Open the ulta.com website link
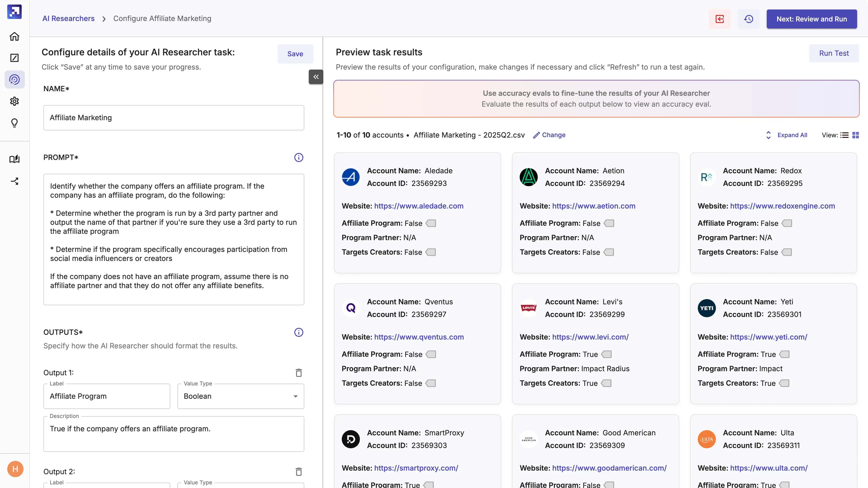The image size is (868, 488). pos(769,468)
